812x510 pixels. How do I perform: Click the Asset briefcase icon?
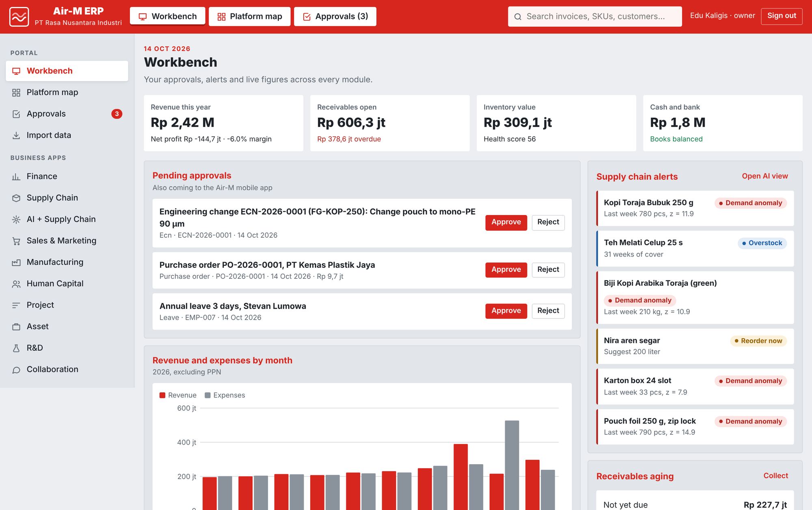tap(16, 327)
